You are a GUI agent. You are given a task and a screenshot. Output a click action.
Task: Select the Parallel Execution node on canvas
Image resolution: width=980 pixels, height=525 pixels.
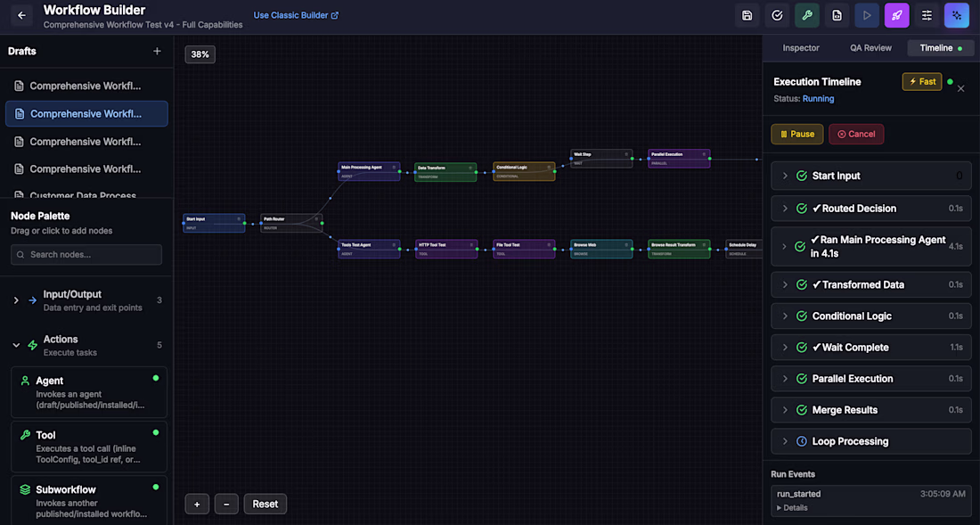coord(679,158)
